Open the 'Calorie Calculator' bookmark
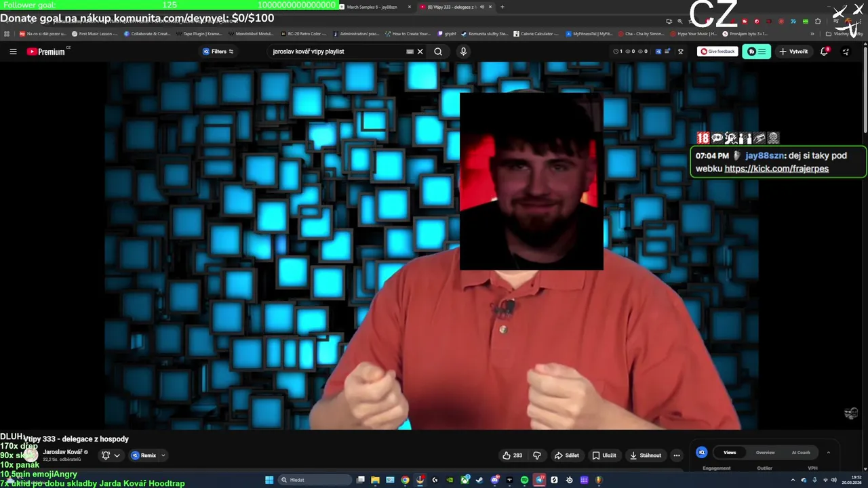This screenshot has width=868, height=488. tap(536, 33)
